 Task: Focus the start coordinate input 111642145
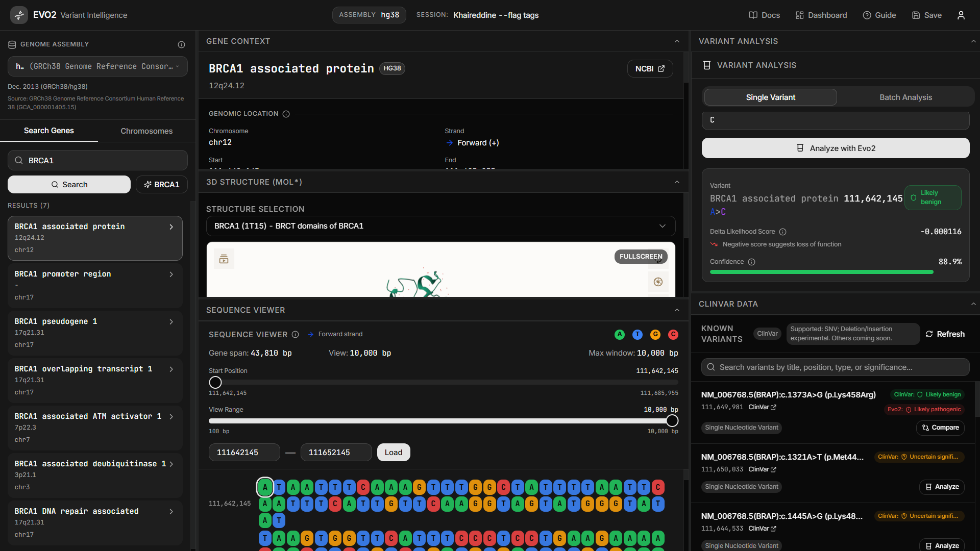(x=244, y=453)
